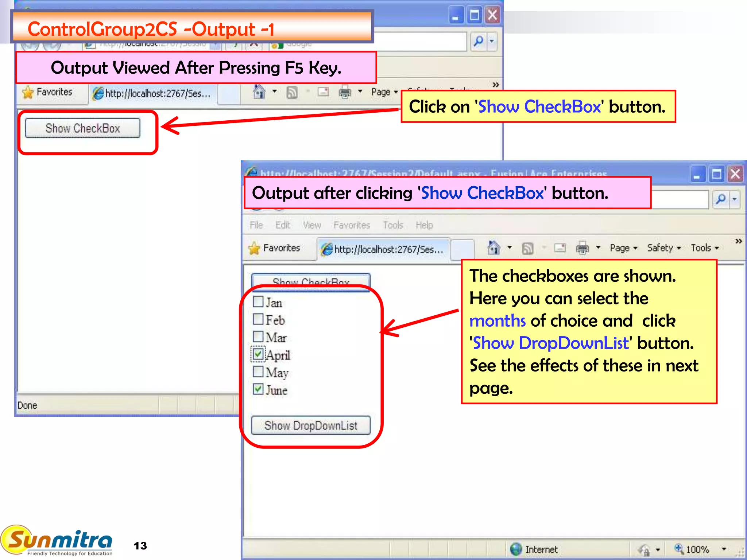This screenshot has height=560, width=747.
Task: Click the search magnifier in front browser
Action: point(721,199)
